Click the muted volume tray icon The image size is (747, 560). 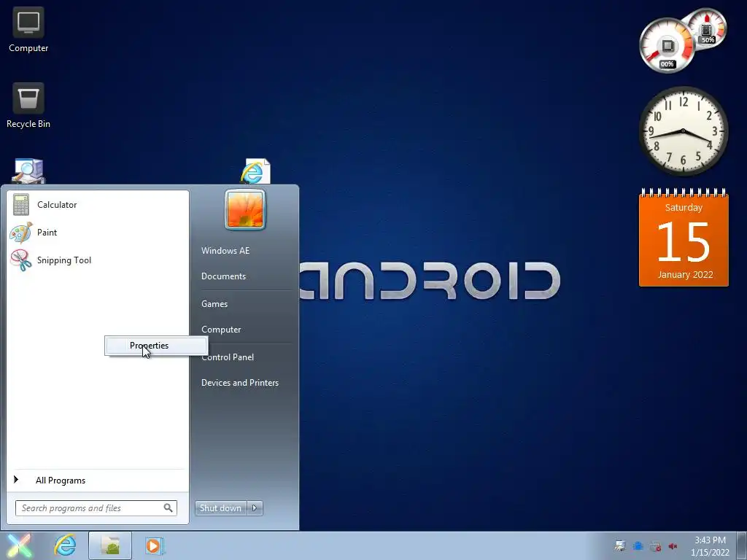point(673,546)
